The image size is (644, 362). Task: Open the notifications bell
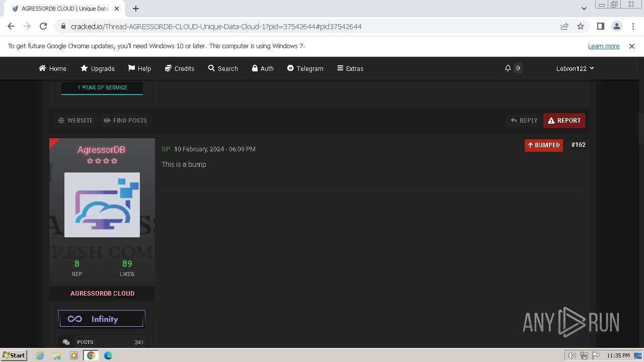click(508, 68)
